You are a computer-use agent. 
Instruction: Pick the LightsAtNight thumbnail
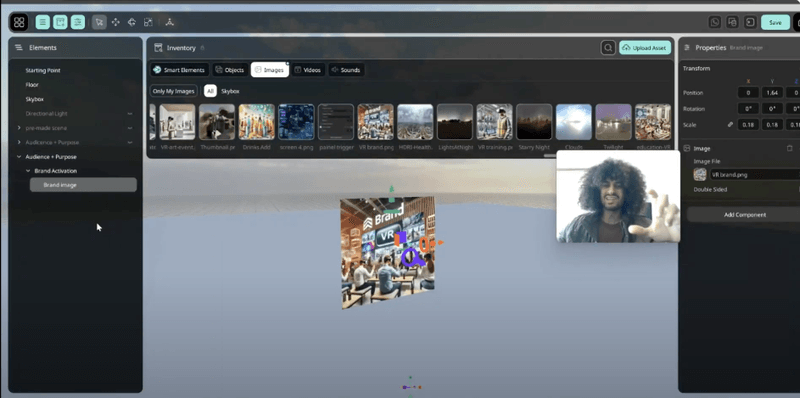(455, 122)
